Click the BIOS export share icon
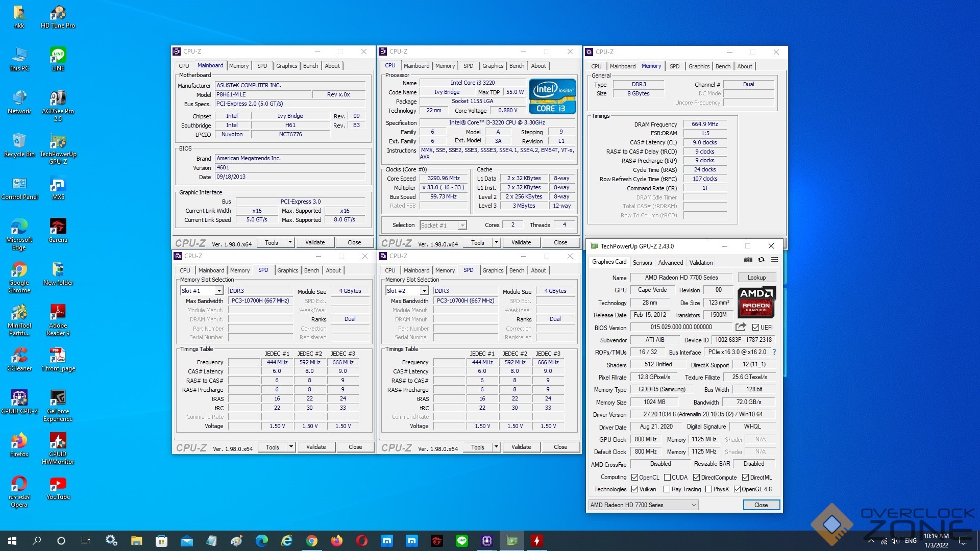The width and height of the screenshot is (980, 551). [x=741, y=327]
